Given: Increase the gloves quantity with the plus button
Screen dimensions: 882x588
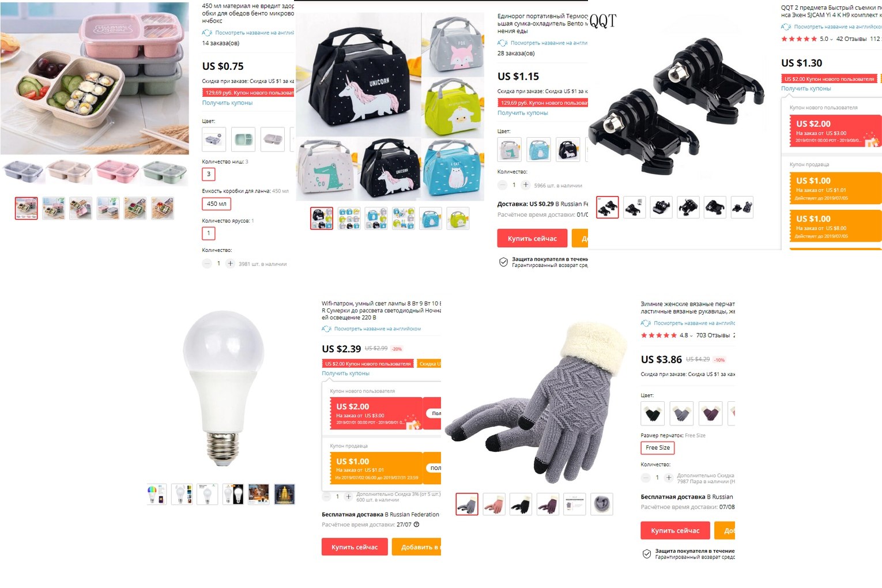Looking at the screenshot, I should point(669,477).
